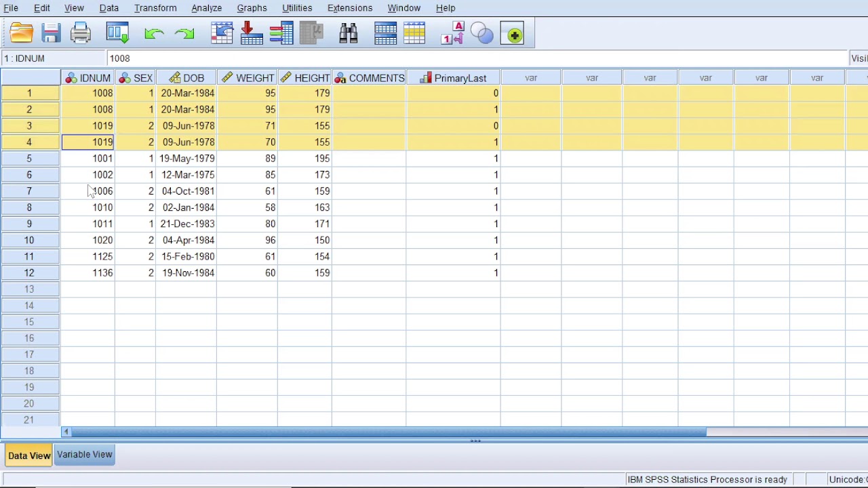Image resolution: width=868 pixels, height=488 pixels.
Task: Open the File menu
Action: coord(11,8)
